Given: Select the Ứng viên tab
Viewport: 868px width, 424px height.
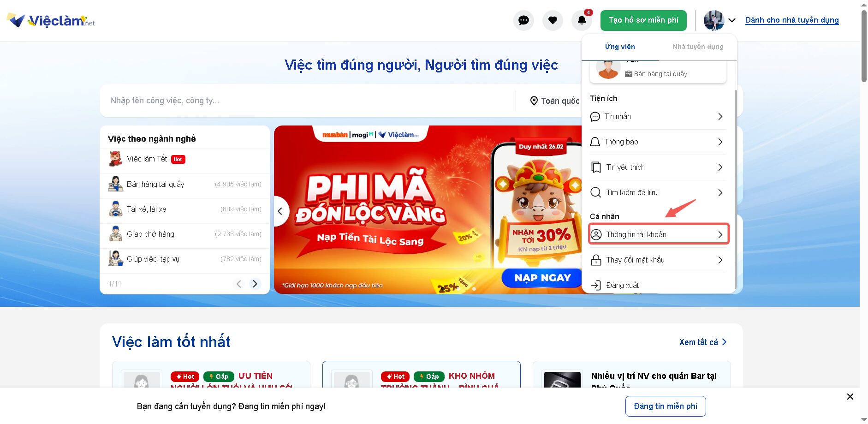Looking at the screenshot, I should coord(620,47).
